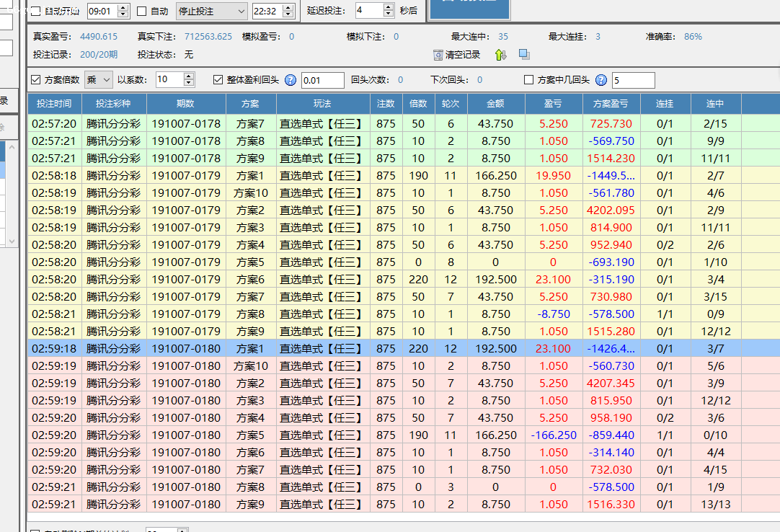780x532 pixels.
Task: Uncheck the 方案倍数 checkbox
Action: click(x=36, y=79)
